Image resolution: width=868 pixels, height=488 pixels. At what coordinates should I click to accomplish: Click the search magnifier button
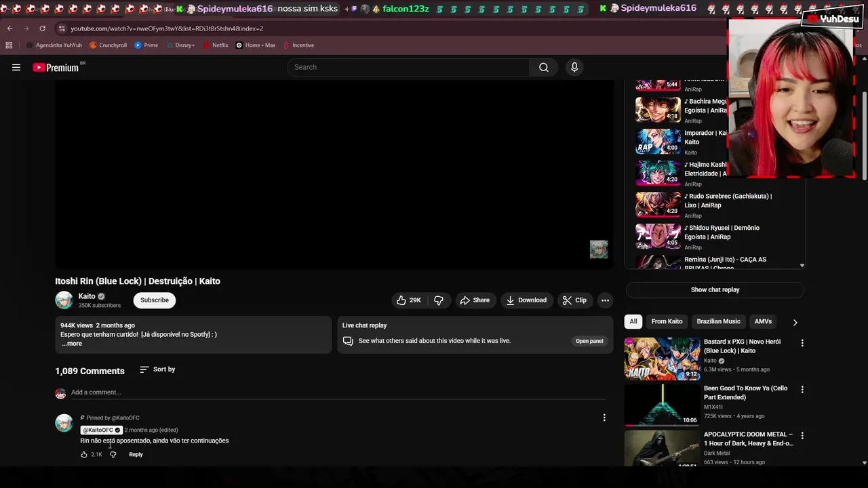point(543,67)
